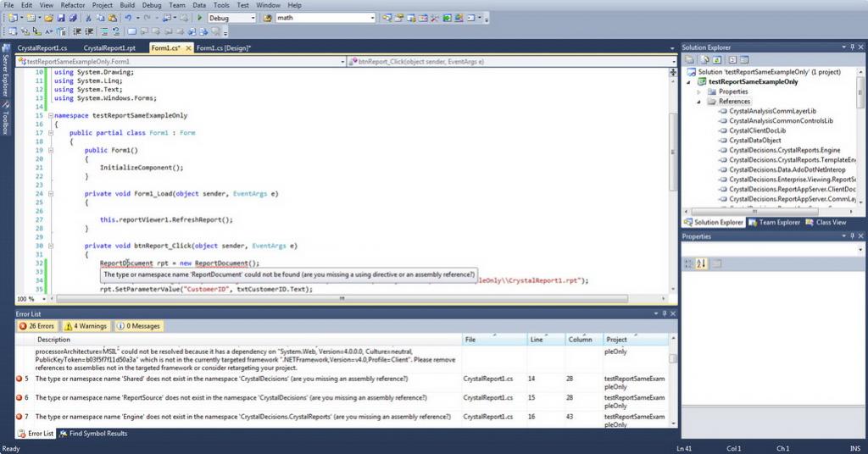Expand the Properties node in Solution Explorer
Viewport: 868px width, 454px height.
click(x=698, y=91)
